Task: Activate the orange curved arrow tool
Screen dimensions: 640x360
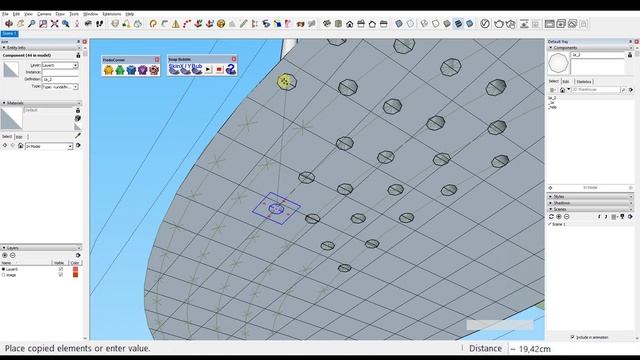Action: 153,24
